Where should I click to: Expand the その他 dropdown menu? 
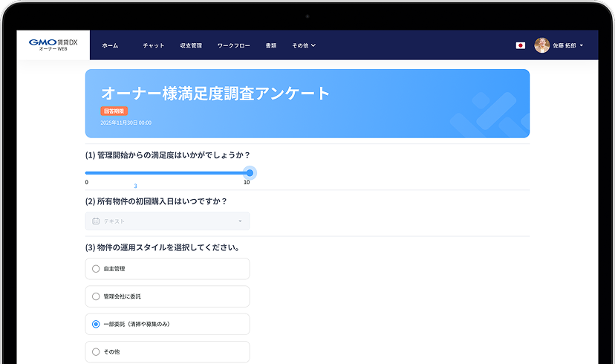click(x=303, y=45)
